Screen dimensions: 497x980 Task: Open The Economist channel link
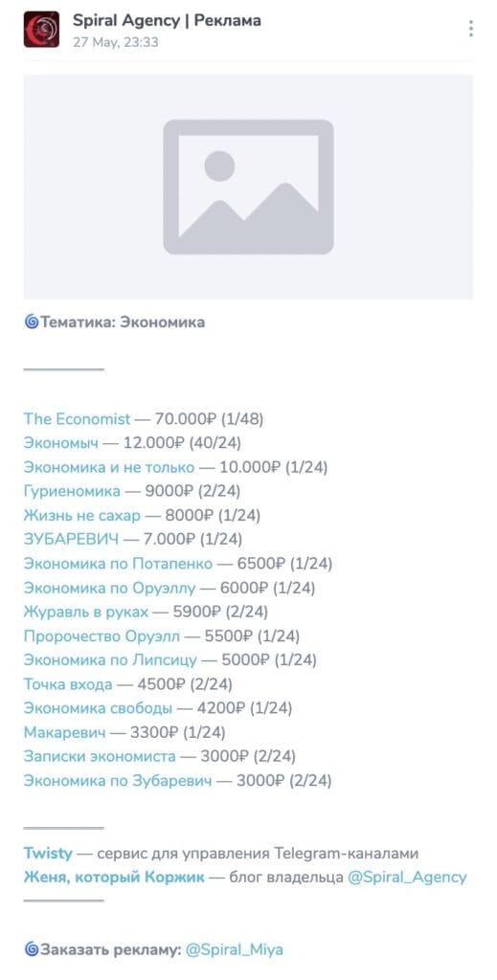click(x=77, y=419)
